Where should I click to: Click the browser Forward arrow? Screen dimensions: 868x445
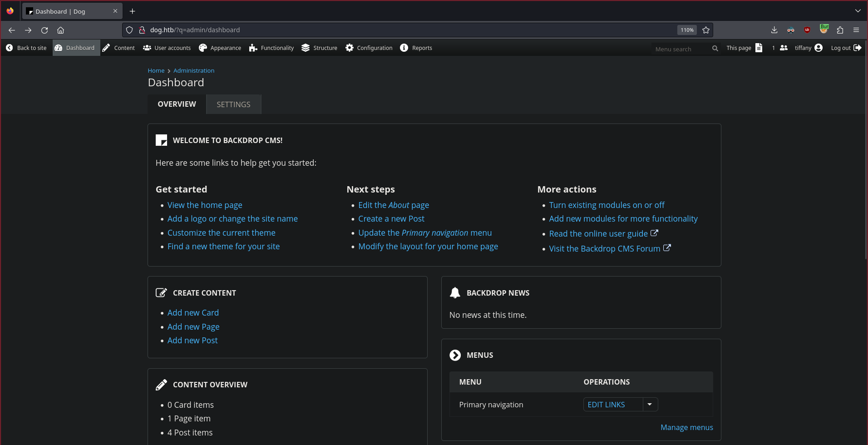[28, 30]
